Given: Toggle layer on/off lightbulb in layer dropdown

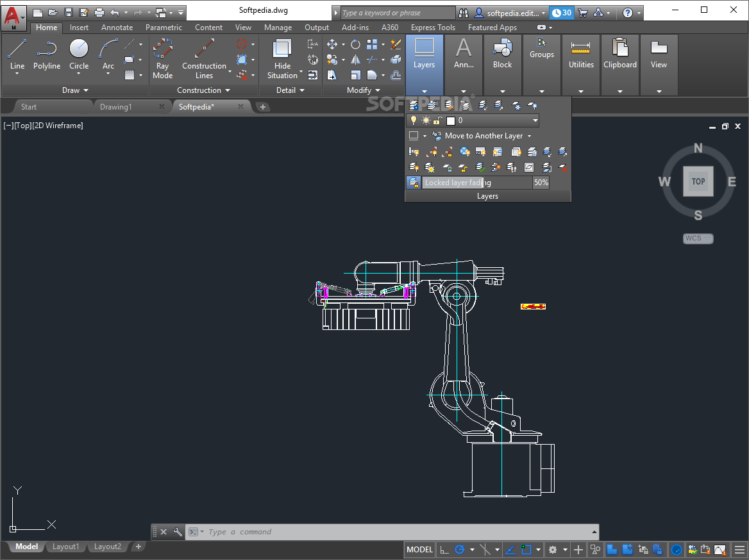Looking at the screenshot, I should click(x=414, y=120).
